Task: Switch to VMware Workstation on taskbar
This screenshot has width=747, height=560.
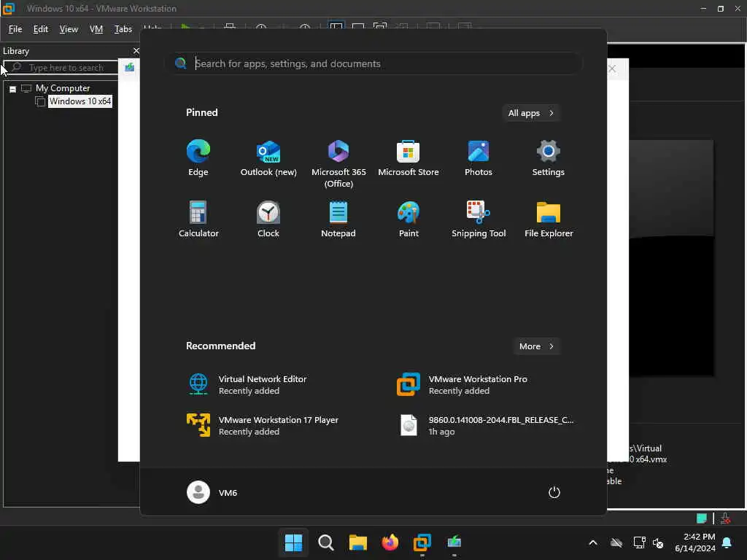Action: (x=422, y=542)
